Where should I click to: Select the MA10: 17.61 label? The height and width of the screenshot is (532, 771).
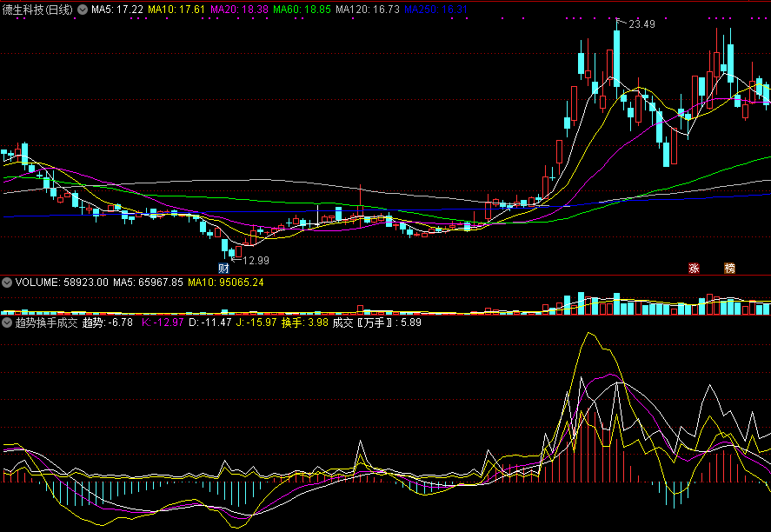coord(176,10)
